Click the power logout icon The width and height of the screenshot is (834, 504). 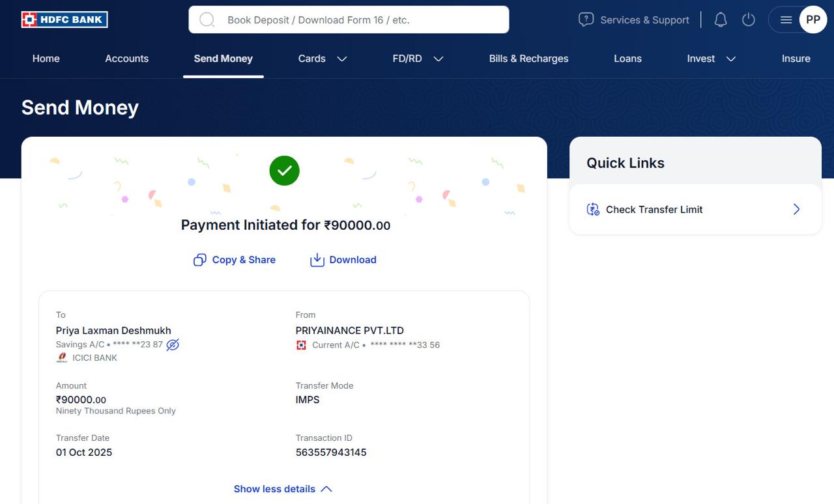click(x=749, y=20)
